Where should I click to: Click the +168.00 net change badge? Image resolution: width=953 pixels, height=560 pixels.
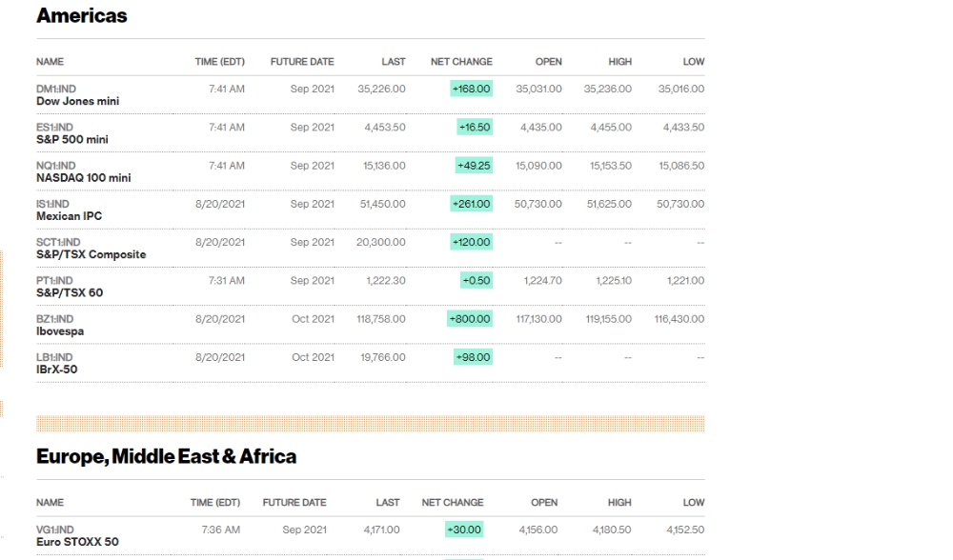pos(471,89)
